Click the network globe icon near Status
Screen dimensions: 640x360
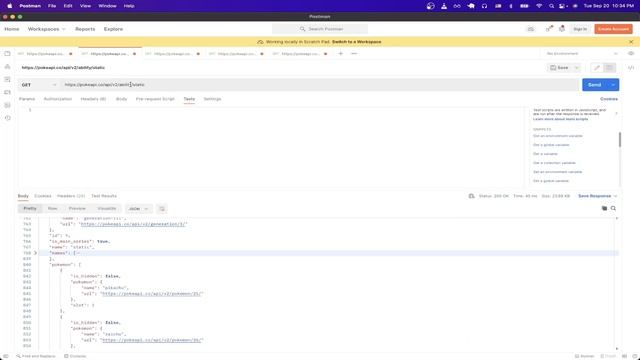pos(471,196)
